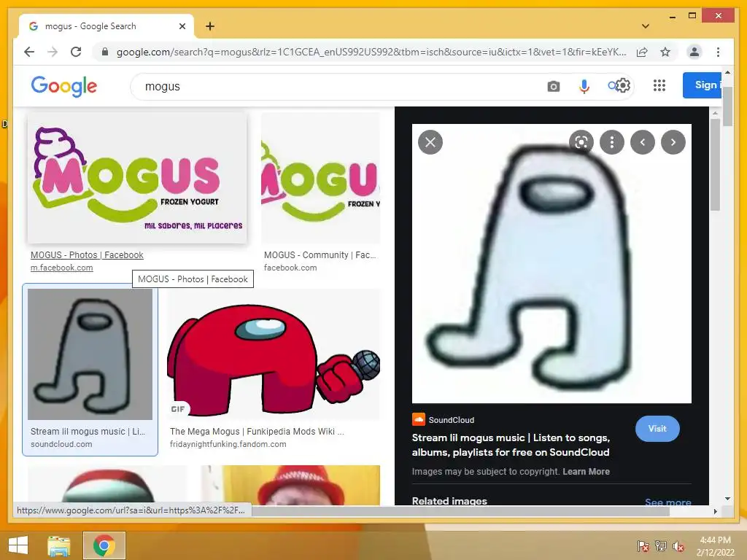Click the page's vertical scrollbar thumb
This screenshot has width=747, height=560.
[727, 106]
